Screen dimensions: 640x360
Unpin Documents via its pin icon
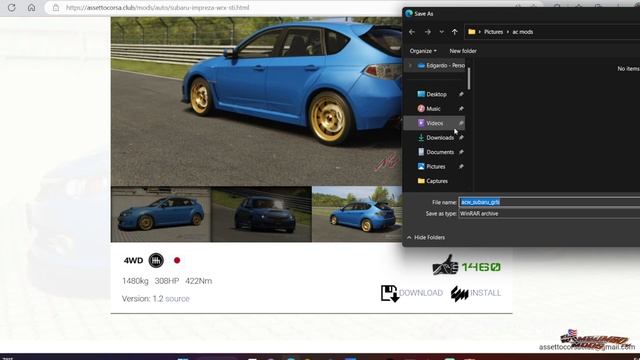[461, 152]
